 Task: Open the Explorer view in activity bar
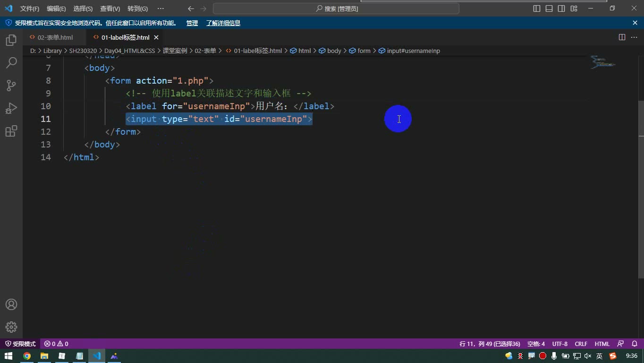pos(11,40)
